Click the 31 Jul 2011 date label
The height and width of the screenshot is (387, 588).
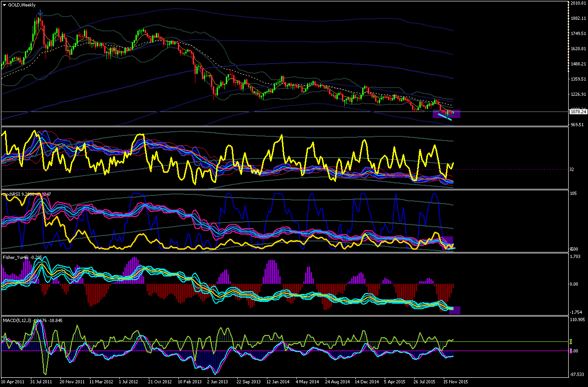tap(41, 382)
